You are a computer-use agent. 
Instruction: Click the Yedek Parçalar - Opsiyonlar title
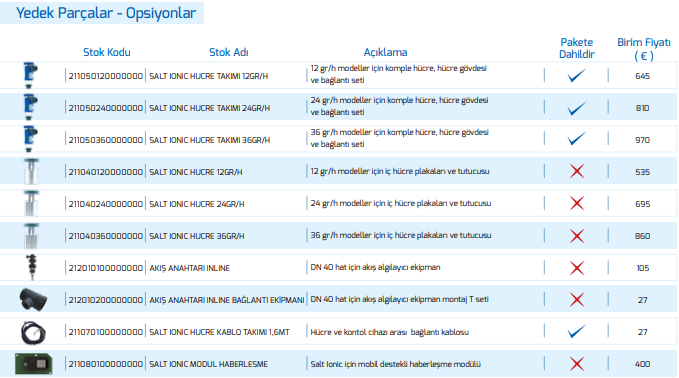point(106,13)
